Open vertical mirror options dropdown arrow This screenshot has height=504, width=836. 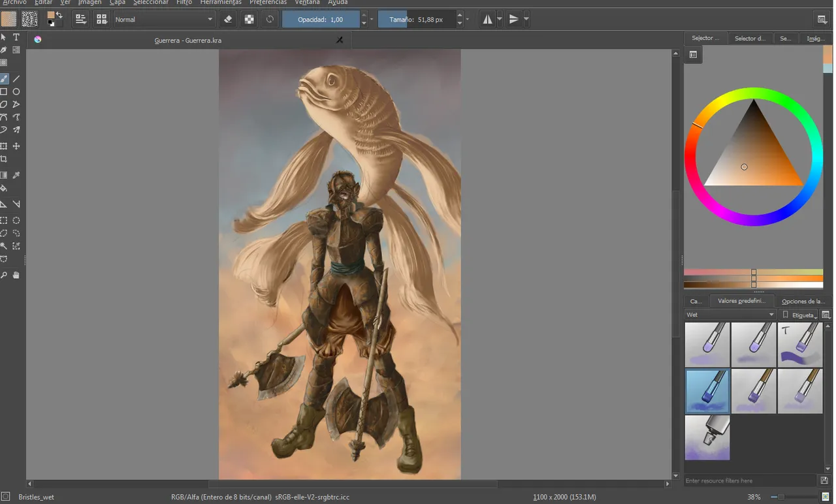[x=526, y=20]
